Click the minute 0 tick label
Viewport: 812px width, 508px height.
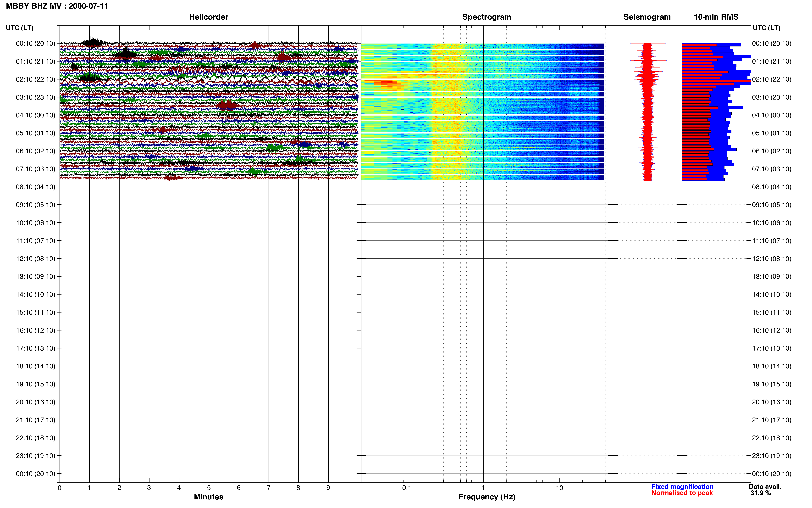click(x=59, y=488)
